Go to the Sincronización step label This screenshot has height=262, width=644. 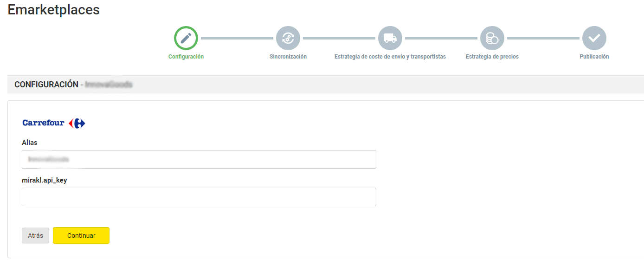tap(288, 57)
